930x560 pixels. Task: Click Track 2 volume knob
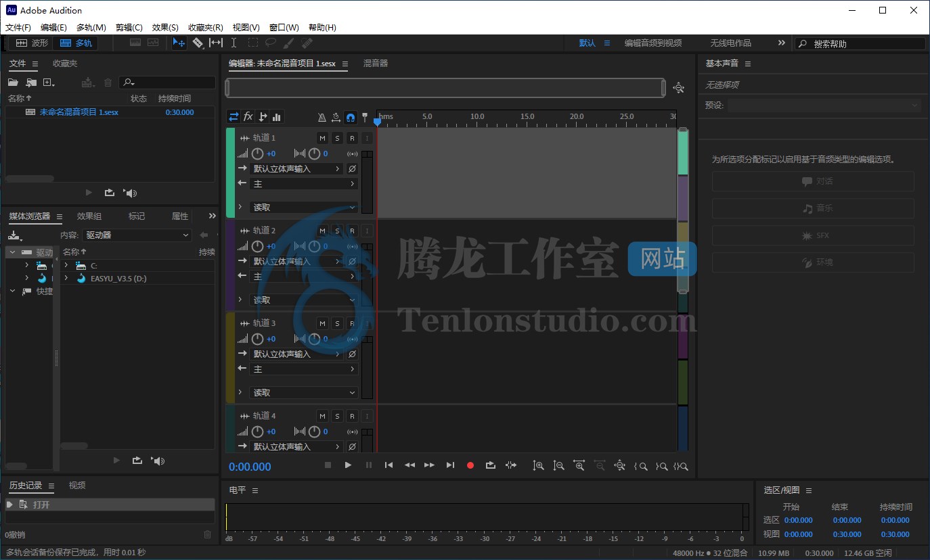tap(258, 246)
